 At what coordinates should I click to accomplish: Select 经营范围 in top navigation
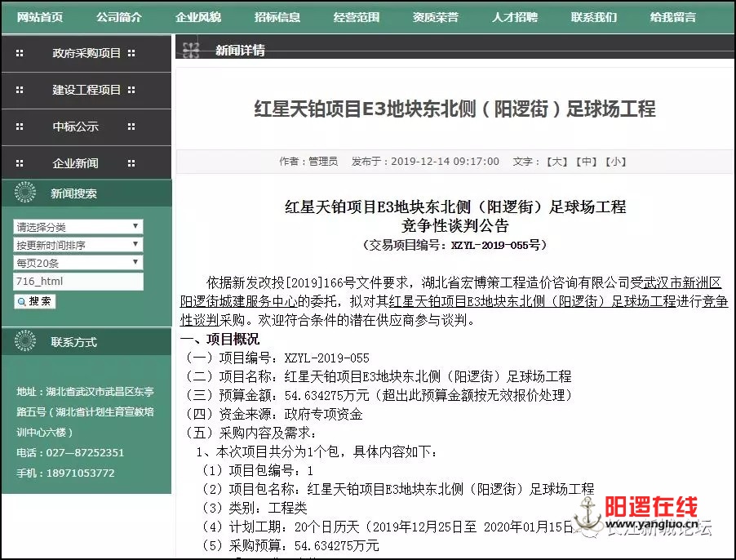357,17
